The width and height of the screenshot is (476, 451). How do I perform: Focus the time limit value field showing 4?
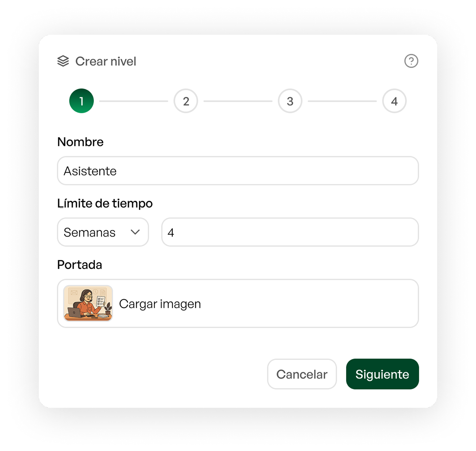(x=290, y=232)
